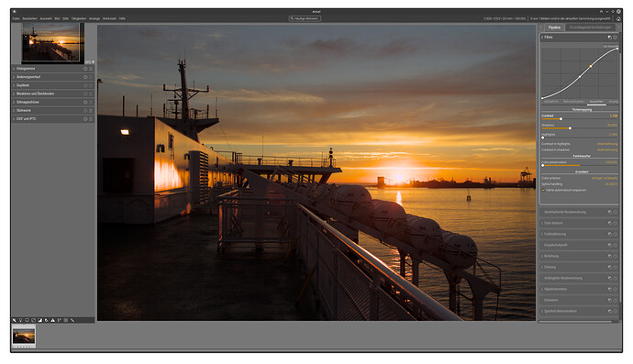The height and width of the screenshot is (364, 633).
Task: Switch to the Aufnahme tab in Filmic
Action: pyautogui.click(x=551, y=102)
